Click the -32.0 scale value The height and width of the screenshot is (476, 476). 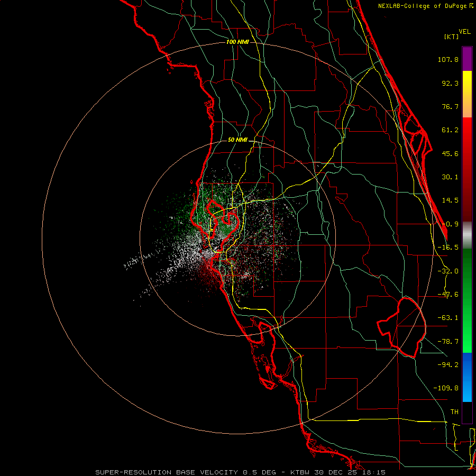pos(448,271)
